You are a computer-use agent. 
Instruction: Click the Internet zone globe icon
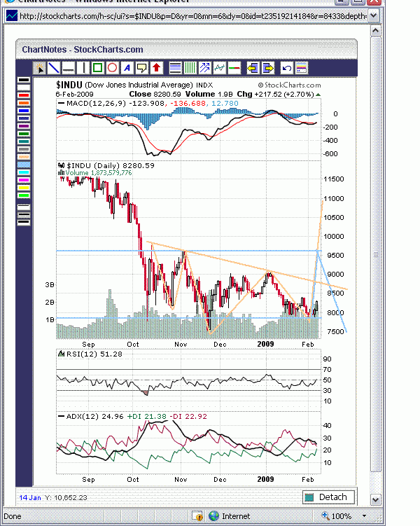pos(213,516)
